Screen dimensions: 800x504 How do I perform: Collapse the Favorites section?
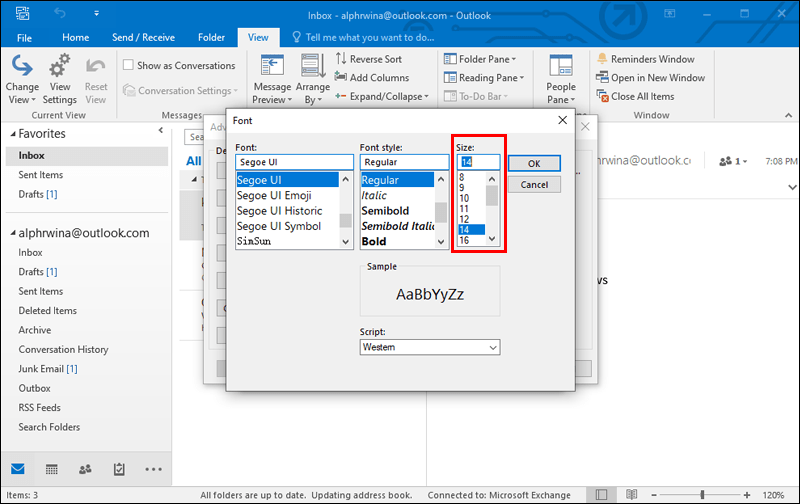pyautogui.click(x=13, y=134)
